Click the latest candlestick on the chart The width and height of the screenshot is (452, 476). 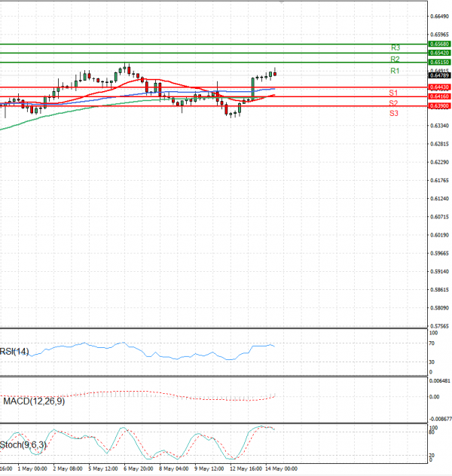275,73
